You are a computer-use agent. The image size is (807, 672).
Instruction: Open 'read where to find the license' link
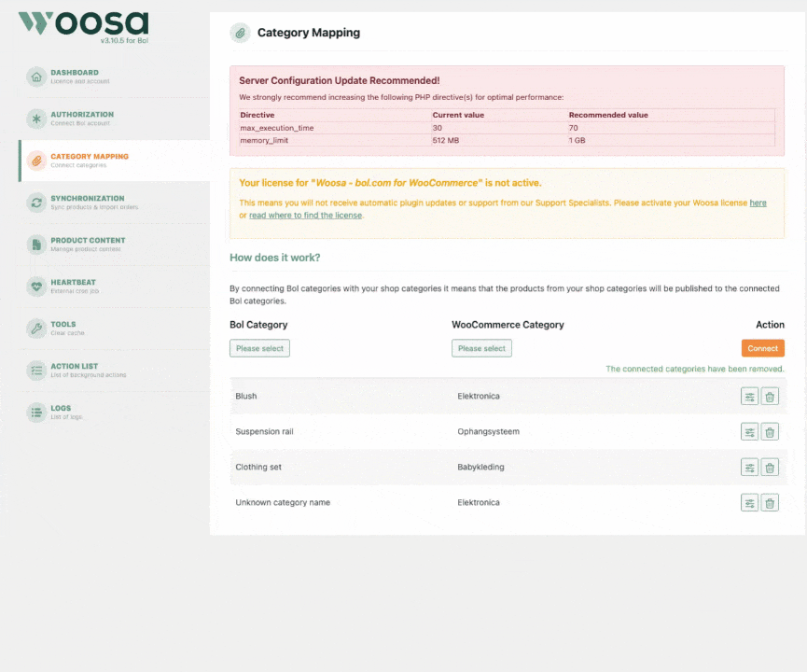306,216
